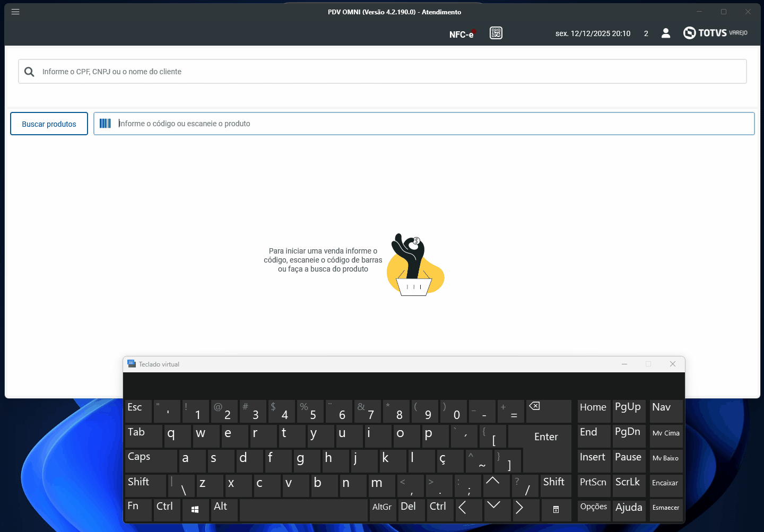
Task: Open the QR code scanner icon
Action: point(496,33)
